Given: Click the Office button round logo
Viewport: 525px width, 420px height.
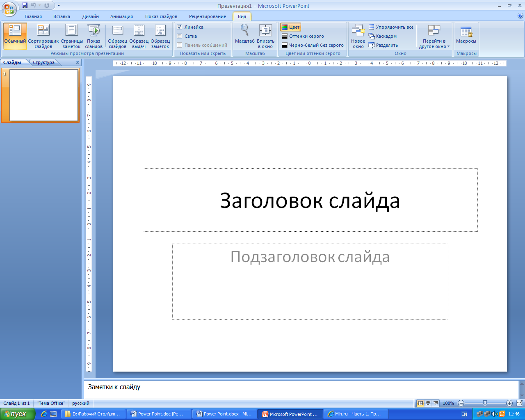Looking at the screenshot, I should click(9, 9).
